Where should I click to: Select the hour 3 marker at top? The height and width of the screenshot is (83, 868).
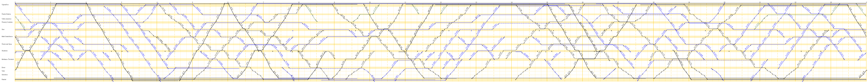(x=121, y=2)
